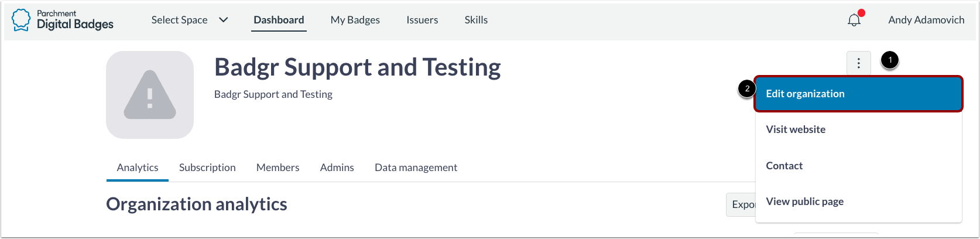
Task: Click the Select Space chevron arrow
Action: 223,20
